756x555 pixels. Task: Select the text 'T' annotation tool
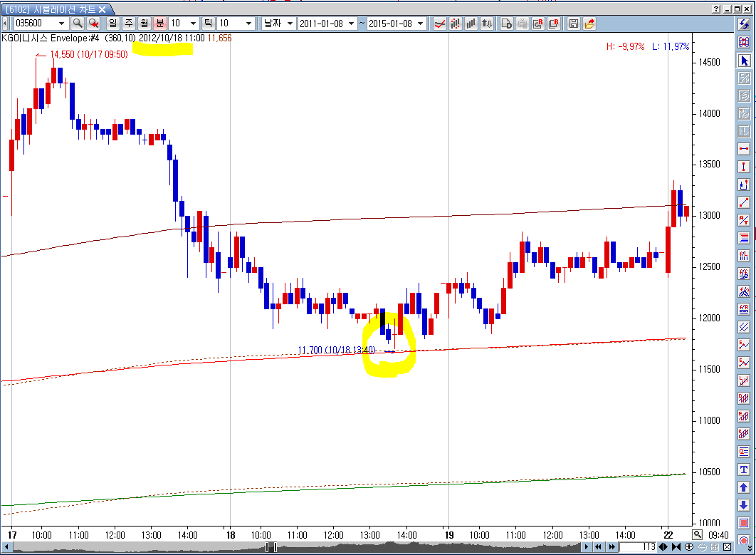click(x=744, y=470)
